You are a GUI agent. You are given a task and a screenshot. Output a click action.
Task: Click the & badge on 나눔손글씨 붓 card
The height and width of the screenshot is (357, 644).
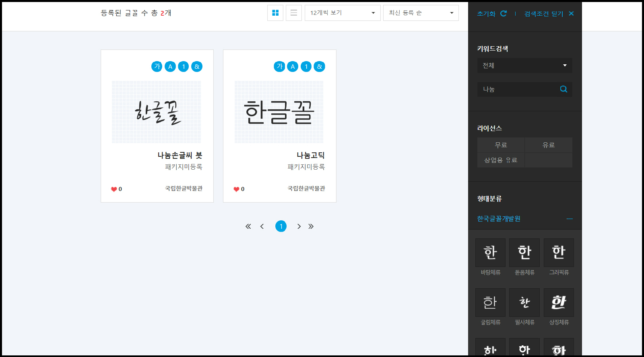197,66
